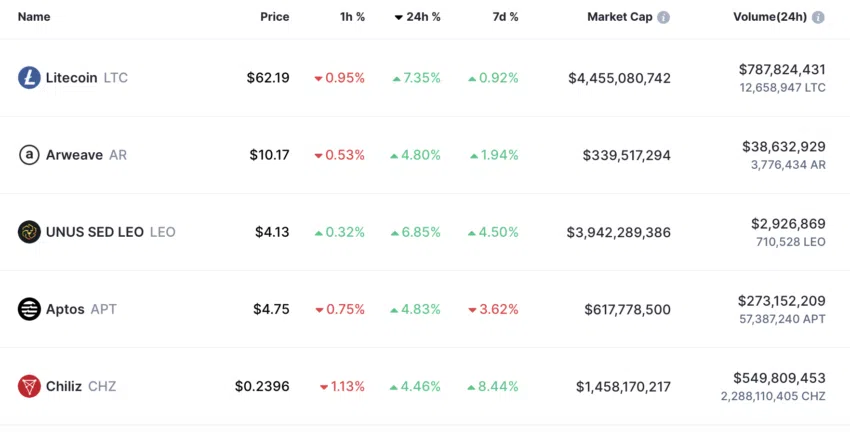Open the Chiliz logo icon
This screenshot has height=432, width=850.
click(x=29, y=386)
